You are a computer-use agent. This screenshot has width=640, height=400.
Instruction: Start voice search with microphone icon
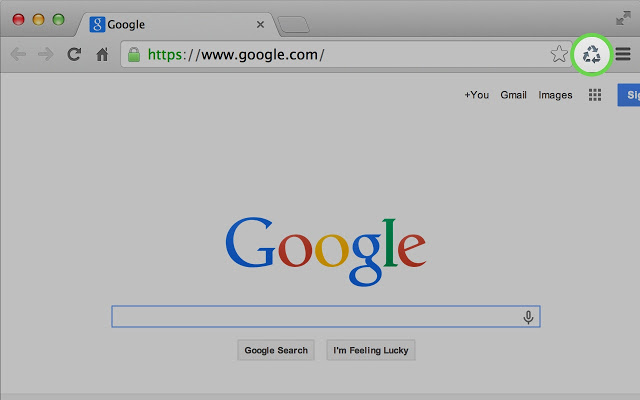point(528,317)
